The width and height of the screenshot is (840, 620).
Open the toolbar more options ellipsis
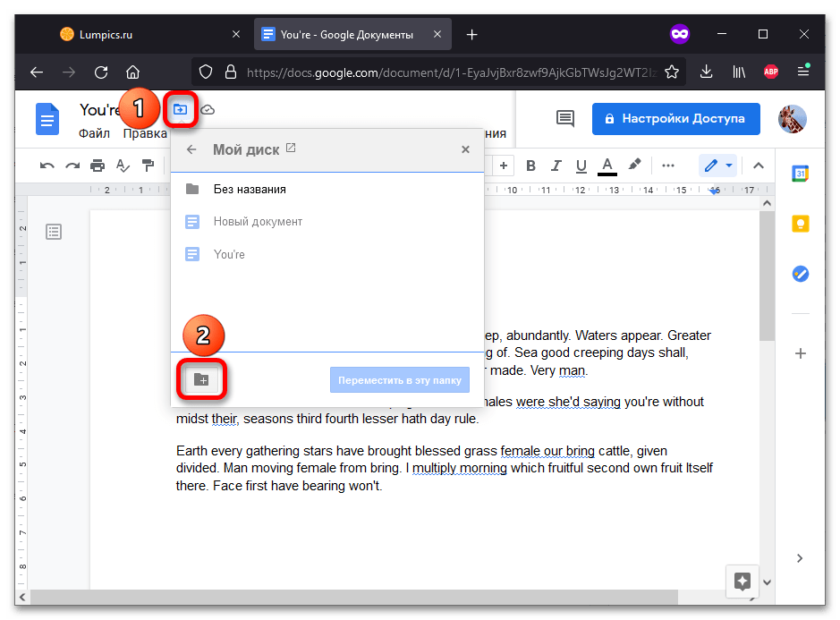point(667,166)
